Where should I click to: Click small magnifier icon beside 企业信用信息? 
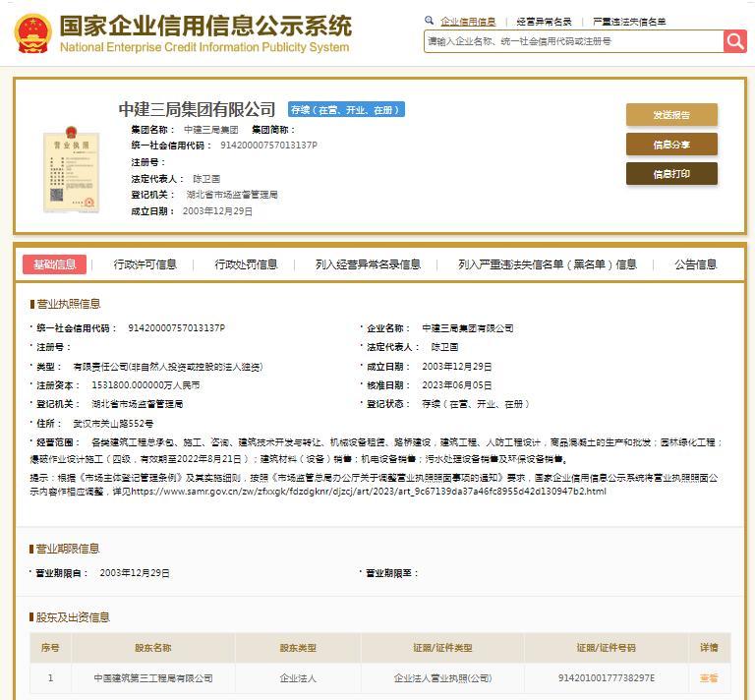coord(429,21)
